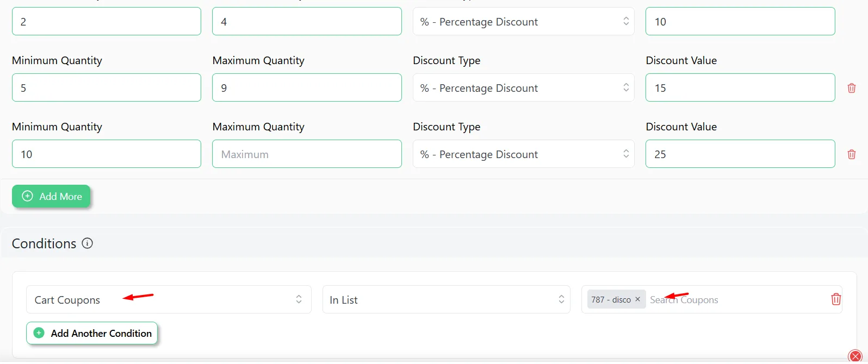Click the quantity field containing 2

pos(107,22)
